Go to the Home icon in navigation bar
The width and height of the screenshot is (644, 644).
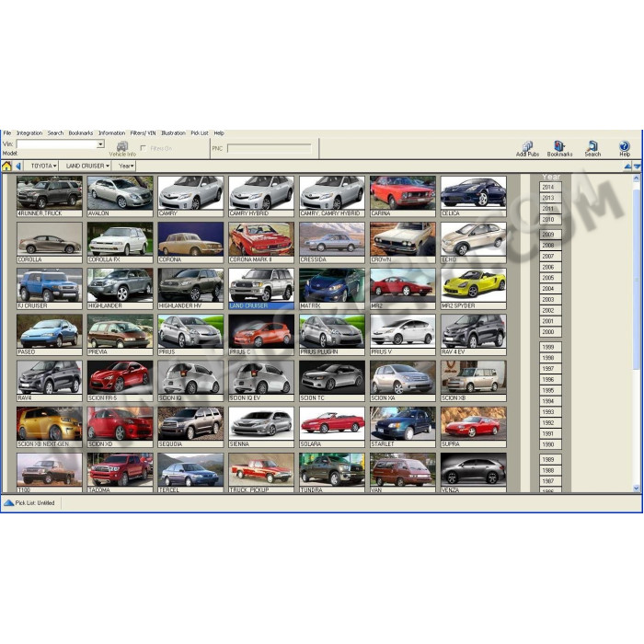[x=6, y=166]
